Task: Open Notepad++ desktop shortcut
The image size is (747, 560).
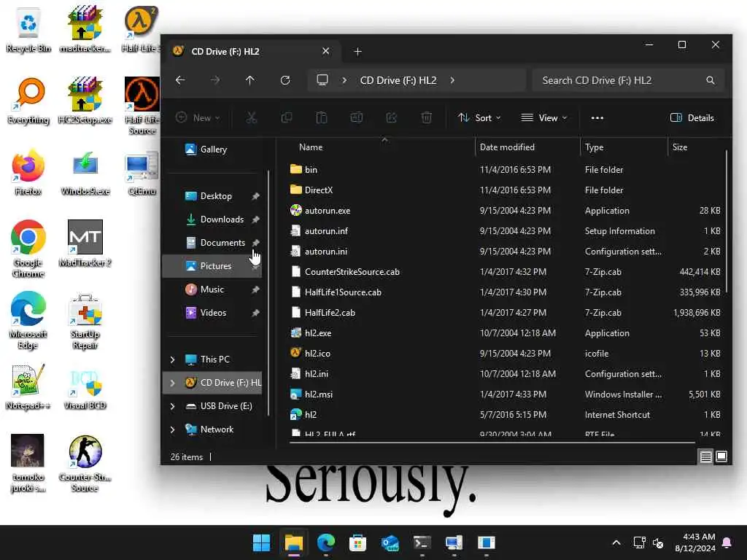Action: click(x=28, y=386)
